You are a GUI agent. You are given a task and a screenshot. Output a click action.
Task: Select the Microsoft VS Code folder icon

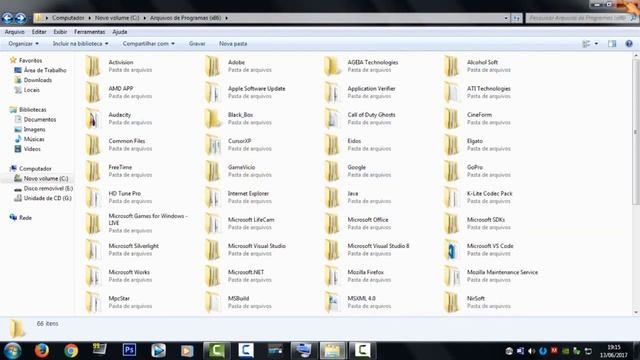(x=452, y=249)
